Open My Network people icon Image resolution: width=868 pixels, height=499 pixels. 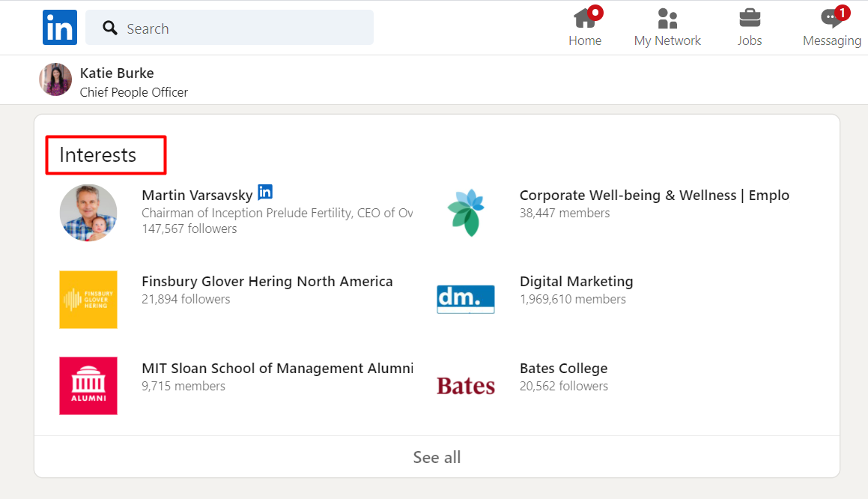click(x=667, y=18)
